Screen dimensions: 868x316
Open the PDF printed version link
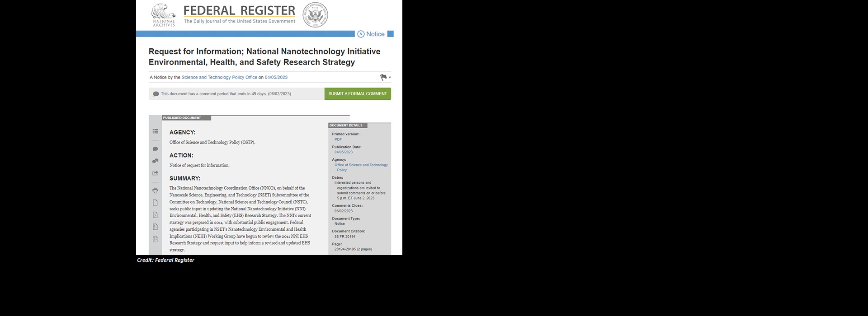[338, 139]
